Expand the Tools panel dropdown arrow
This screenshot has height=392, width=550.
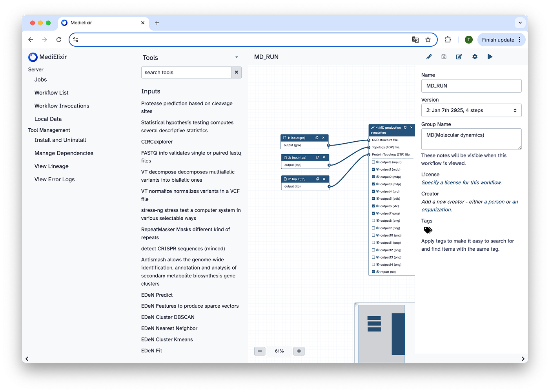237,57
